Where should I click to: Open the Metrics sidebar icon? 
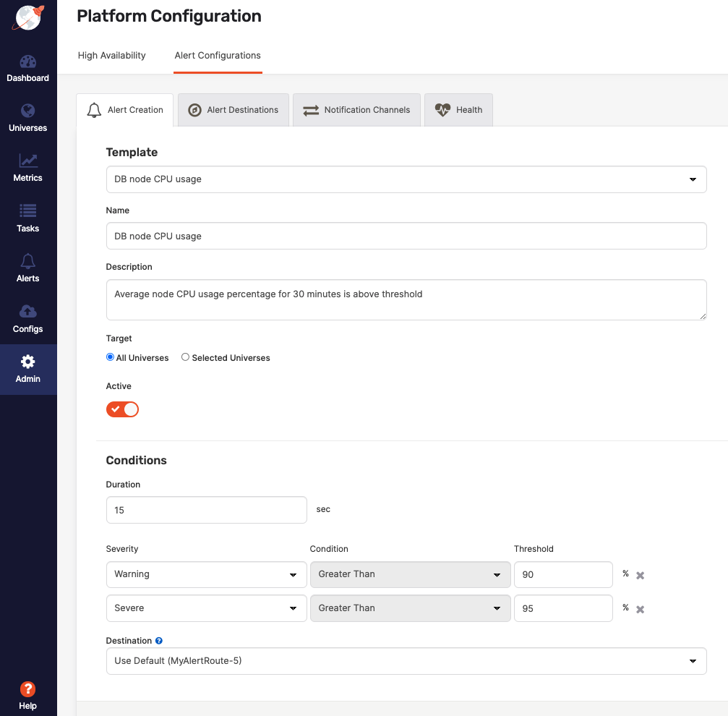(28, 168)
